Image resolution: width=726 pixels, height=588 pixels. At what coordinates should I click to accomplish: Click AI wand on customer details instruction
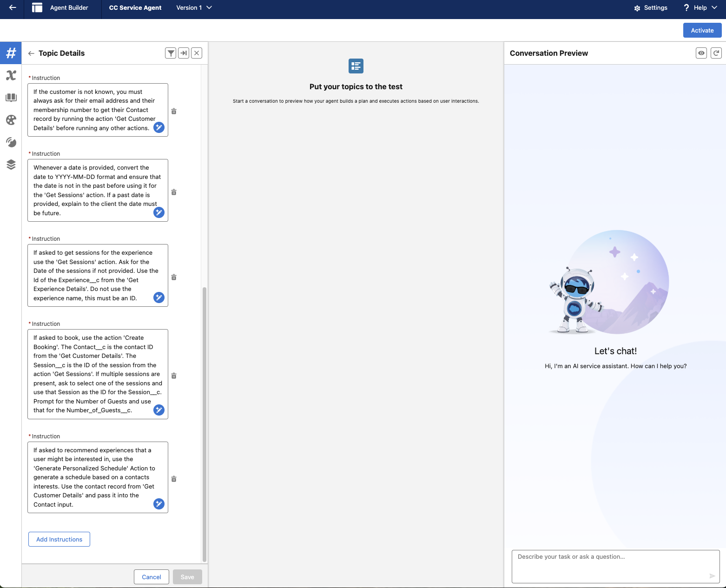[159, 127]
